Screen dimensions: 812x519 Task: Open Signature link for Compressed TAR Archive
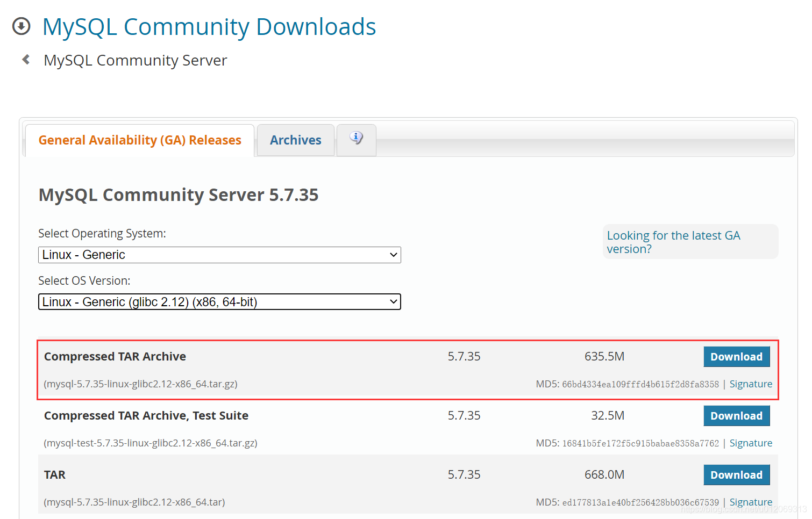tap(751, 384)
